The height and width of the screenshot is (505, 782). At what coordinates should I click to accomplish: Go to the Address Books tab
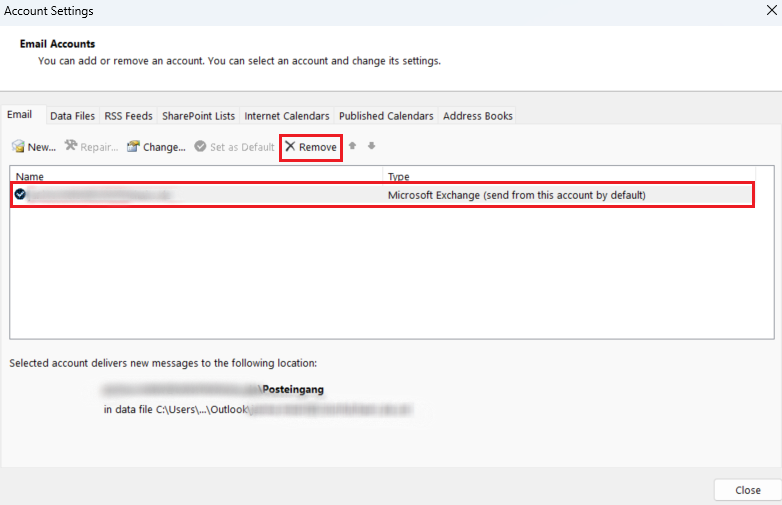pyautogui.click(x=477, y=116)
